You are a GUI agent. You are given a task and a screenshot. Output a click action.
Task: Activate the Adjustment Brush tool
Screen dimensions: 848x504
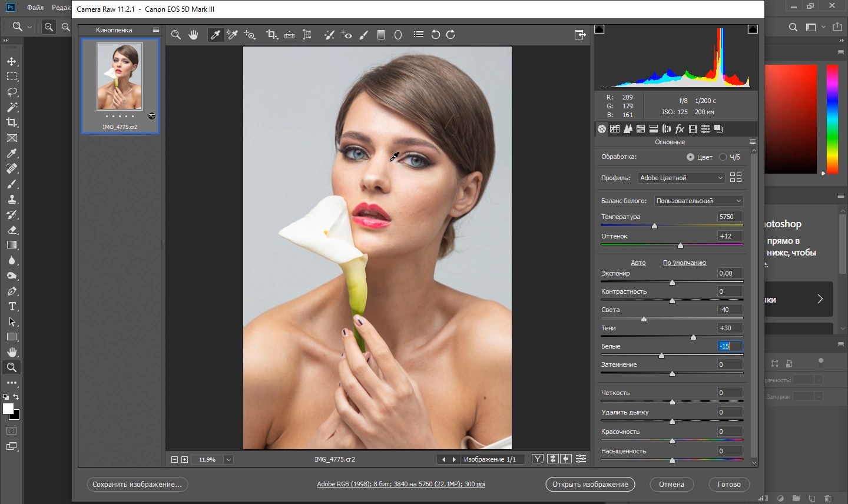(x=363, y=35)
